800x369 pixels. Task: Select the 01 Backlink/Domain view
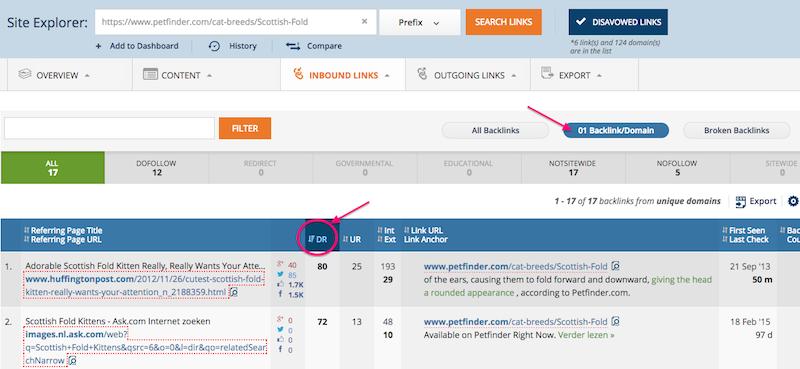tap(616, 130)
